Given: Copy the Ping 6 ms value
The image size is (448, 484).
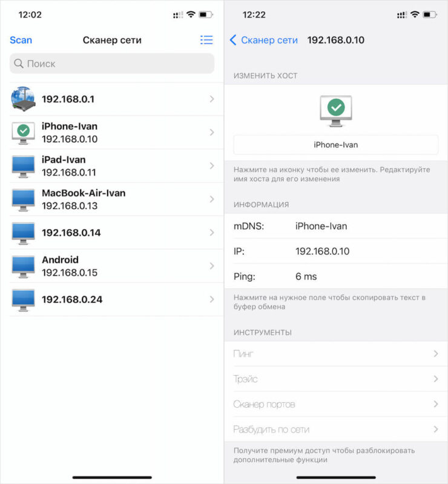Looking at the screenshot, I should tap(306, 277).
